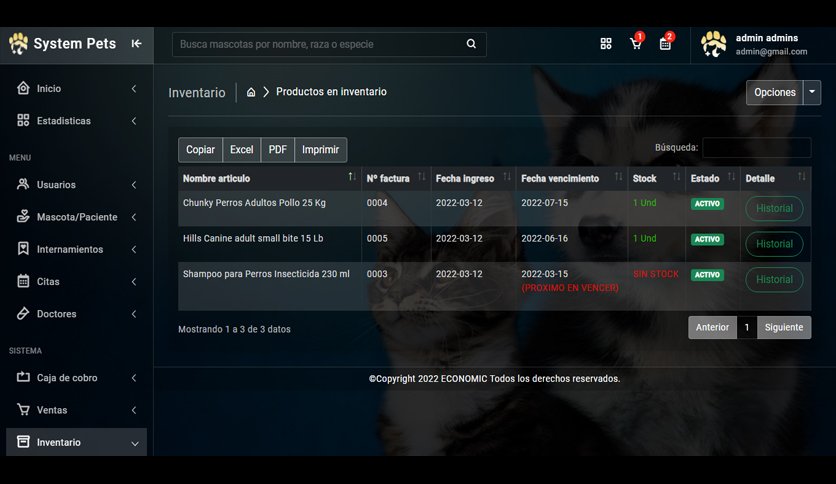The image size is (836, 484).
Task: Sort by Fecha ingreso column arrows
Action: pyautogui.click(x=507, y=176)
